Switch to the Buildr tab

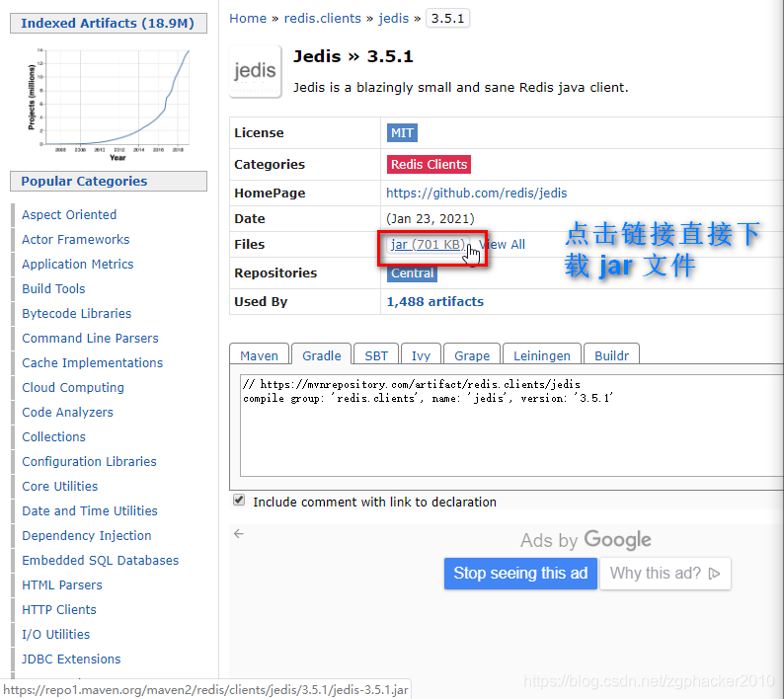(611, 355)
